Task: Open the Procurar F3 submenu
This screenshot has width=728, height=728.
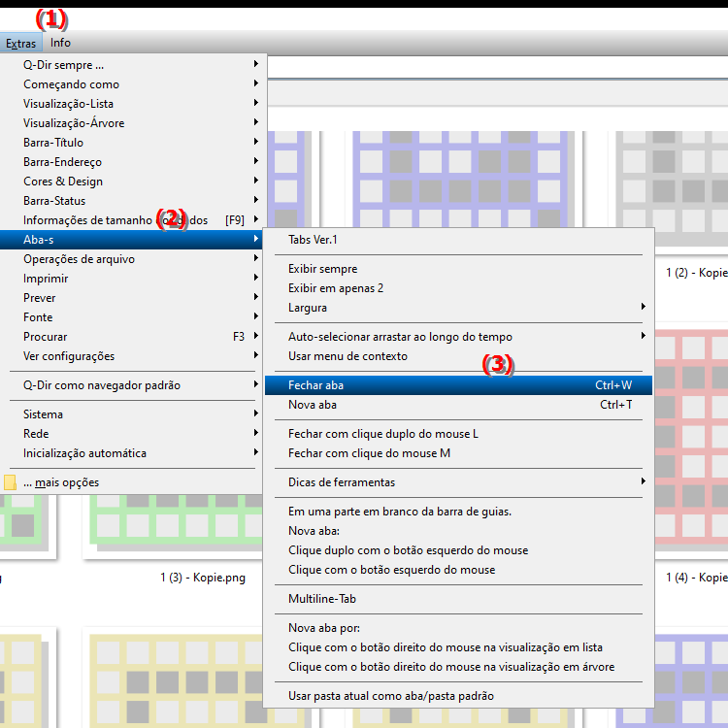Action: 133,337
